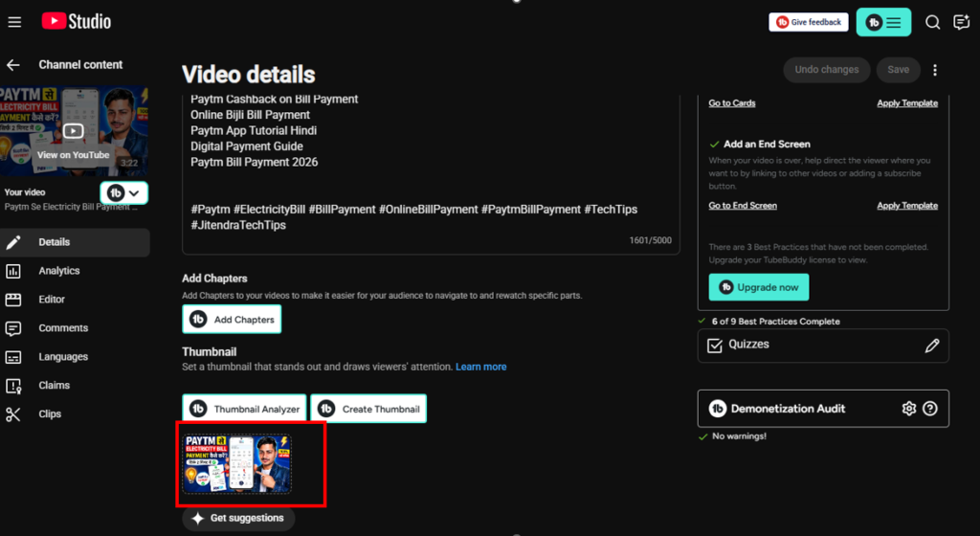Image resolution: width=980 pixels, height=536 pixels.
Task: Click the Create Thumbnail button
Action: (368, 409)
